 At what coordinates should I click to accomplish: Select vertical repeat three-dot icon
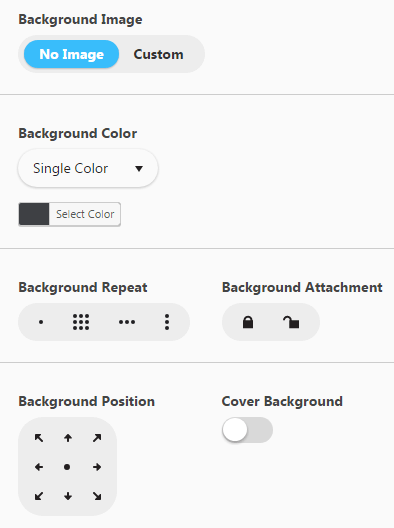167,322
